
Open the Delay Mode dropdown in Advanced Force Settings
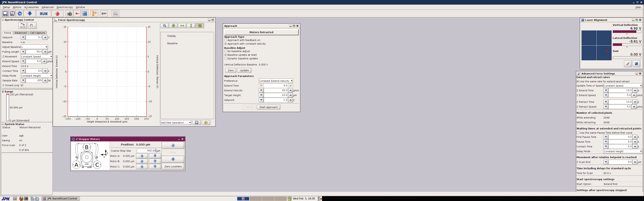click(623, 151)
